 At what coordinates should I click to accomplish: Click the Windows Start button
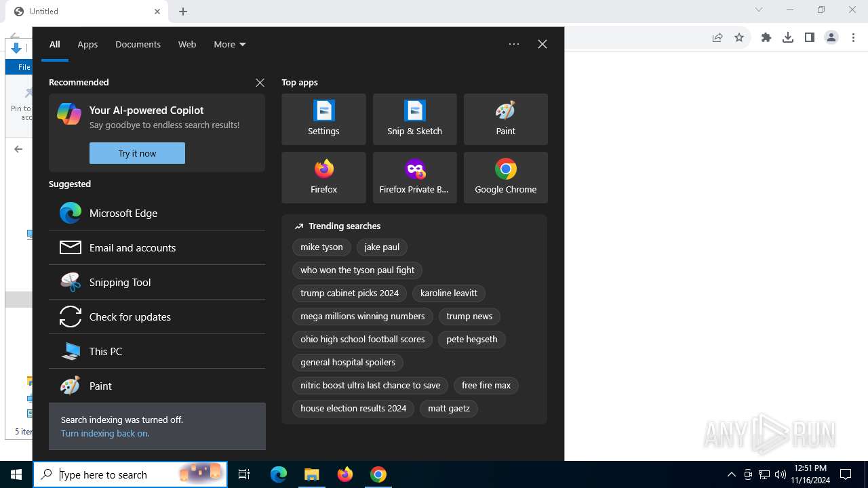16,474
